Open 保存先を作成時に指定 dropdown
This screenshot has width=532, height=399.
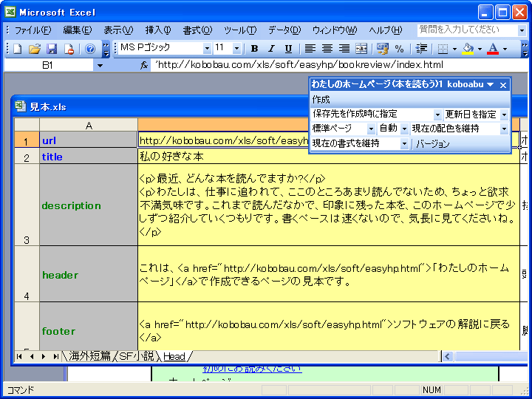tap(437, 115)
